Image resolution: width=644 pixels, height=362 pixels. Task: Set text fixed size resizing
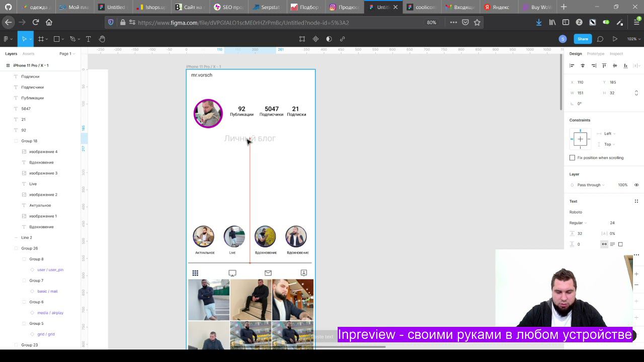[x=620, y=244]
